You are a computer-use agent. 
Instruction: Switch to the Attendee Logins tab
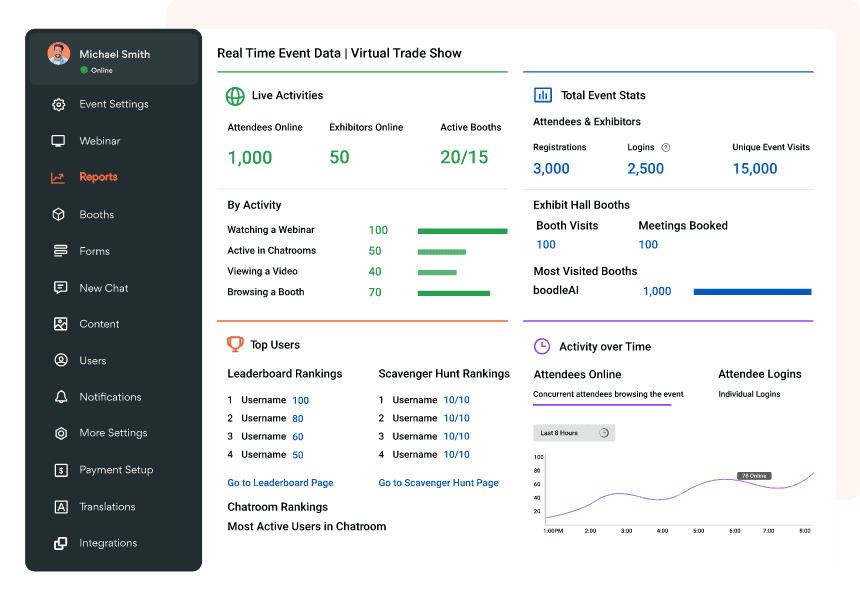pos(759,374)
